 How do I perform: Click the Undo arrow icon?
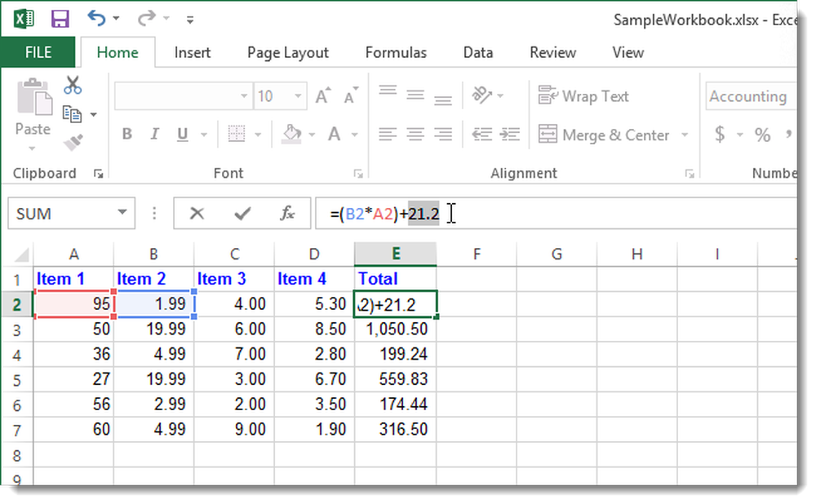pos(96,19)
